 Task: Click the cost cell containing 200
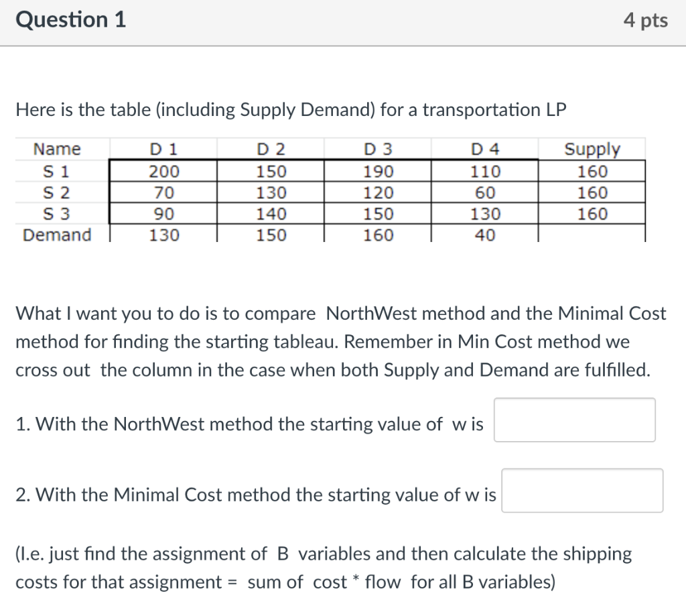coord(162,171)
